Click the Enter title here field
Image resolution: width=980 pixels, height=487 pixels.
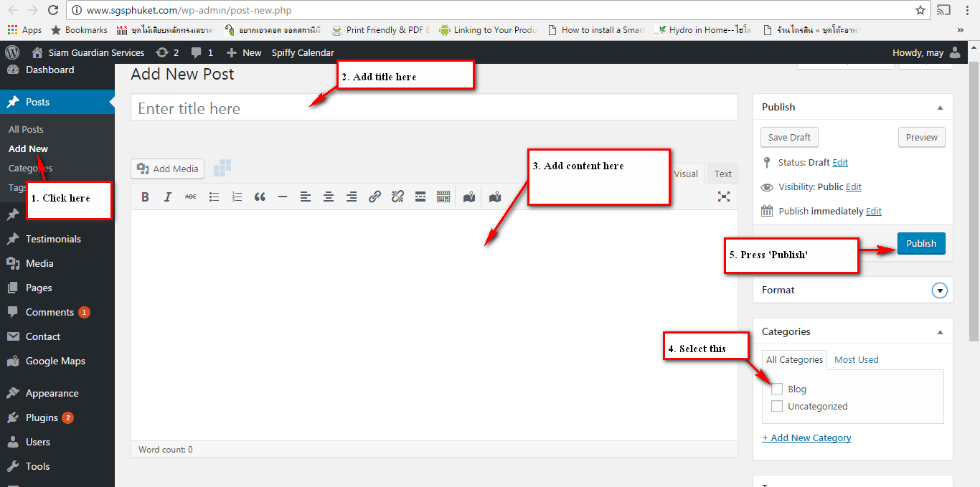point(433,108)
